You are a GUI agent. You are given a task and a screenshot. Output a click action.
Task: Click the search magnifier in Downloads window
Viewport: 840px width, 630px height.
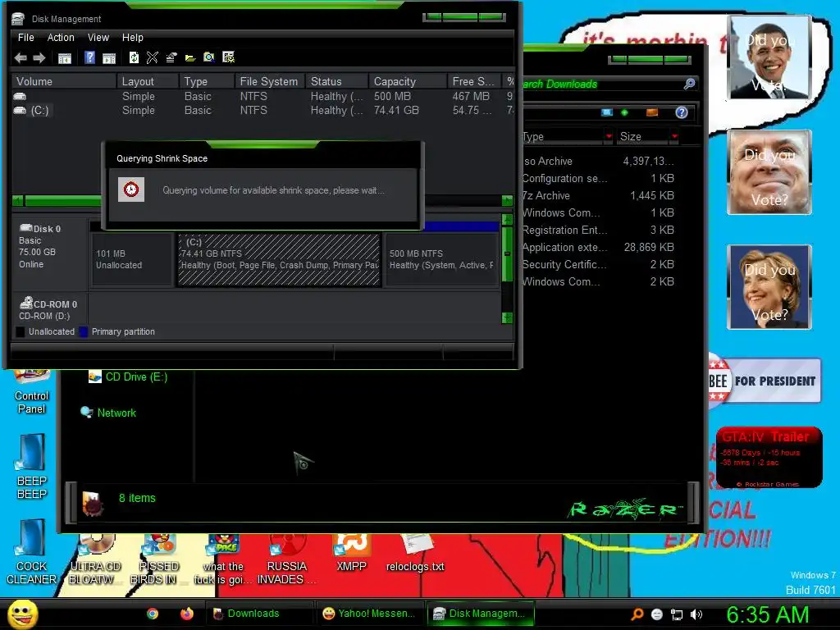pyautogui.click(x=689, y=84)
